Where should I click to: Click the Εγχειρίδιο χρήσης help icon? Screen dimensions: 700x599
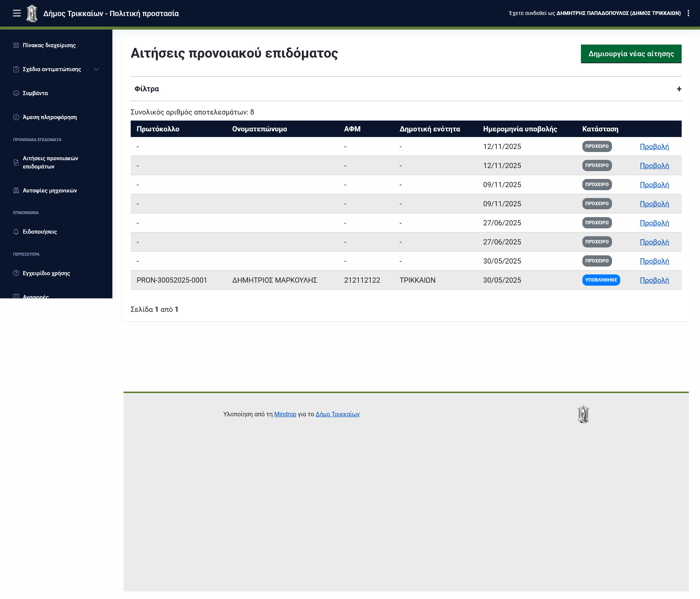[16, 273]
